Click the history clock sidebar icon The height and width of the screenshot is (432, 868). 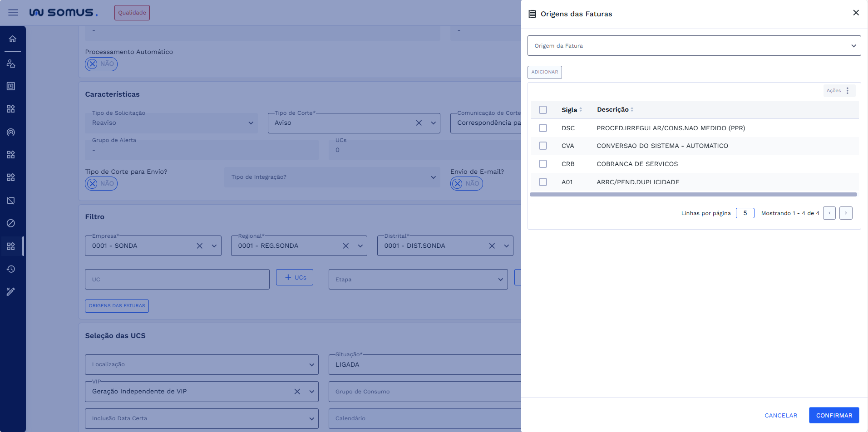tap(11, 269)
